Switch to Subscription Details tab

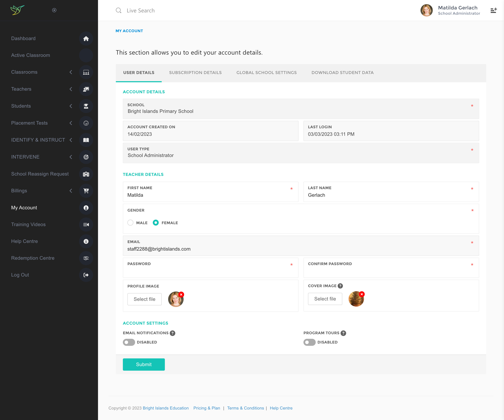(195, 72)
